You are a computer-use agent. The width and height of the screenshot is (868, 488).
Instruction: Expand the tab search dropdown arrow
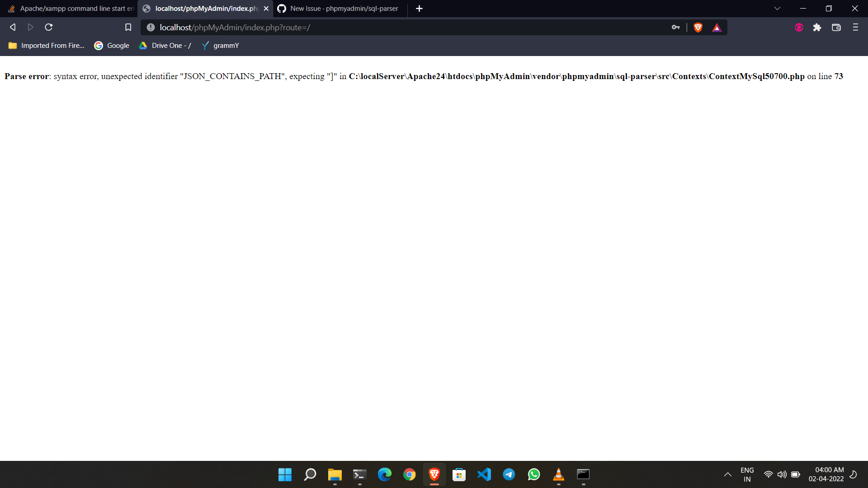[x=777, y=9]
